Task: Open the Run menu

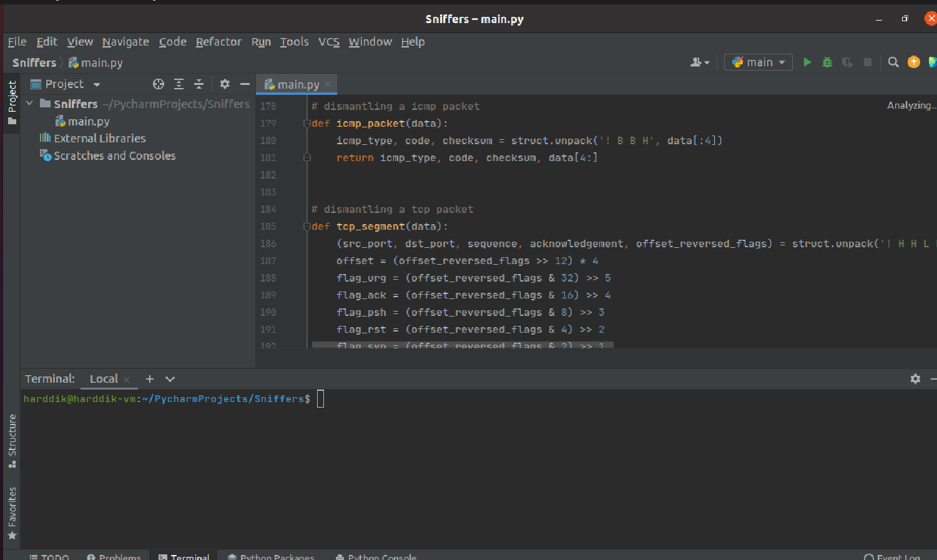Action: 261,42
